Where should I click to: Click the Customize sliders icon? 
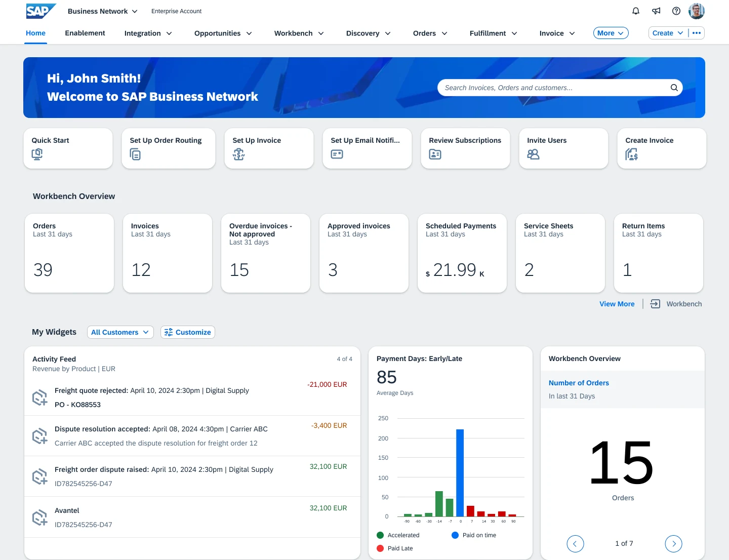tap(169, 332)
